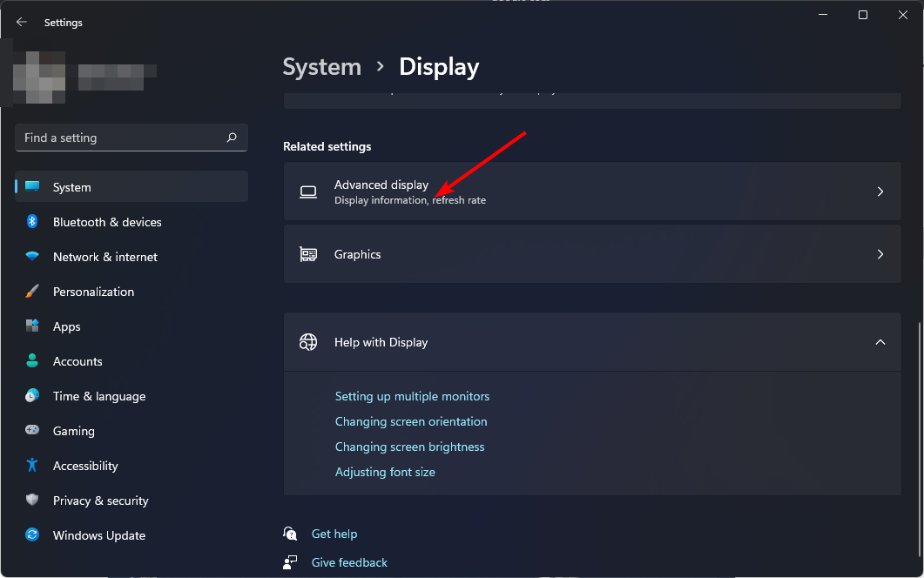Click the Graphics GPU icon

[307, 254]
